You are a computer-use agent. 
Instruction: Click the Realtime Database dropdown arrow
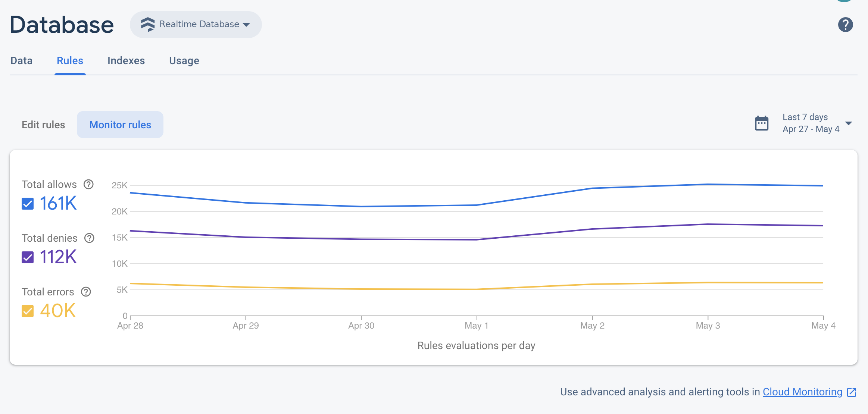249,24
